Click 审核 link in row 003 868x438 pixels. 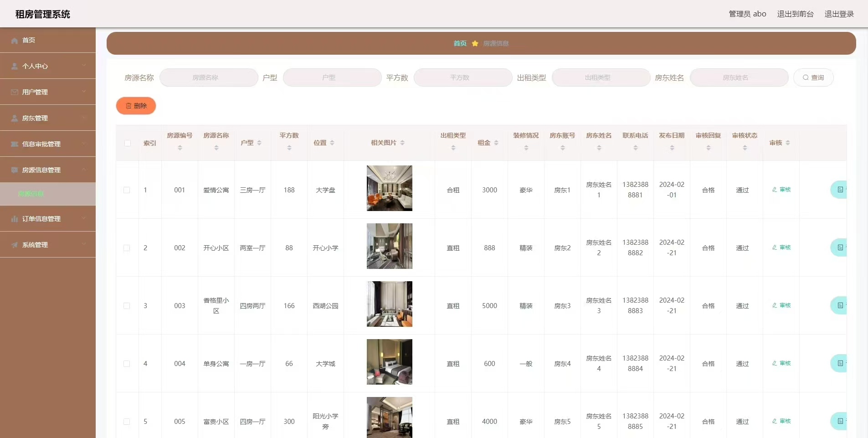point(781,305)
